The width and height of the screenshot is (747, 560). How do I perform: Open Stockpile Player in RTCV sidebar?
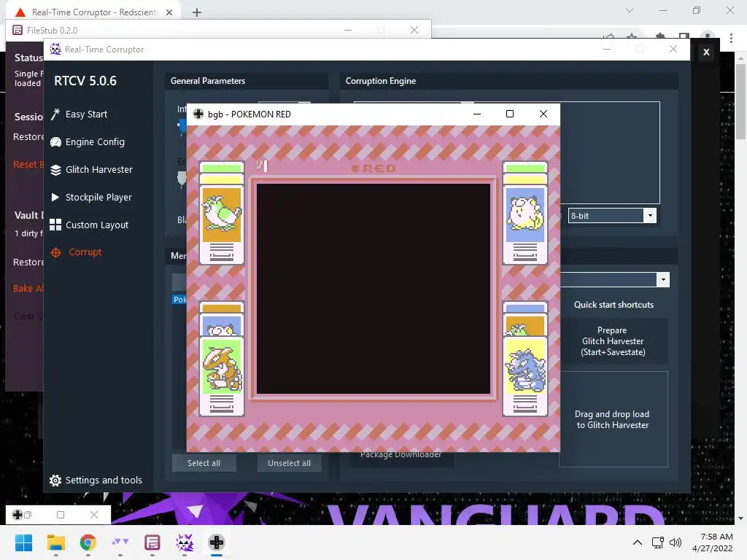point(98,197)
